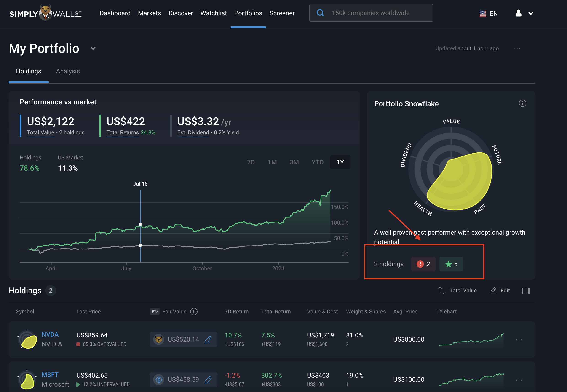Select the 3M performance range
Viewport: 567px width, 392px height.
pyautogui.click(x=294, y=162)
